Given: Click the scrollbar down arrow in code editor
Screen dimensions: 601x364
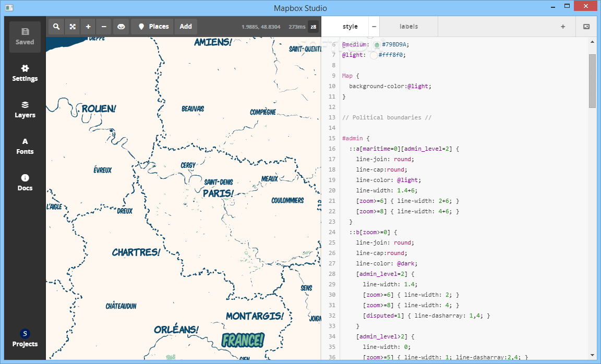Looking at the screenshot, I should (x=592, y=355).
